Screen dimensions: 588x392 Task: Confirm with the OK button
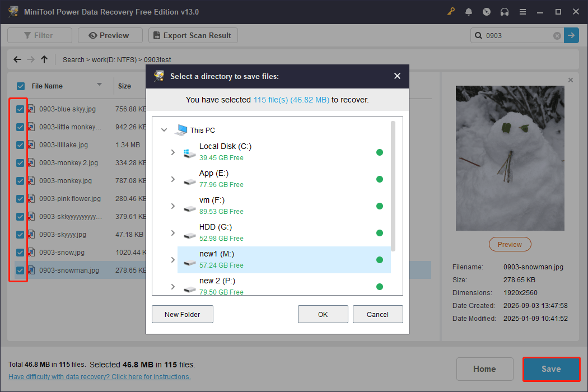pyautogui.click(x=323, y=314)
